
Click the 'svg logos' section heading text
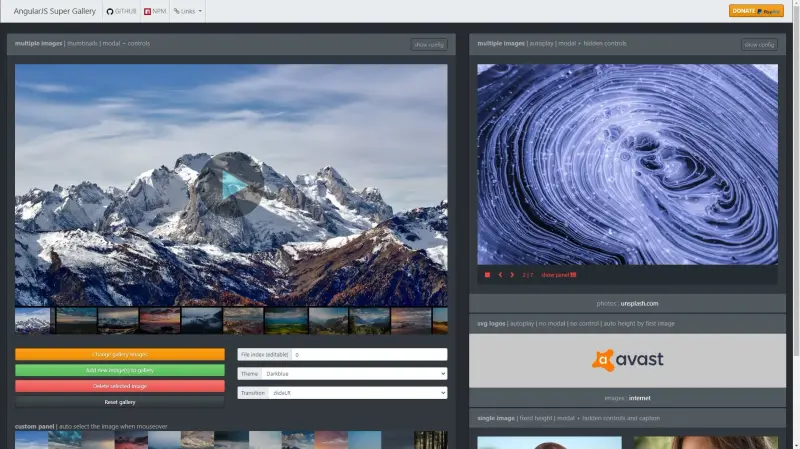491,323
